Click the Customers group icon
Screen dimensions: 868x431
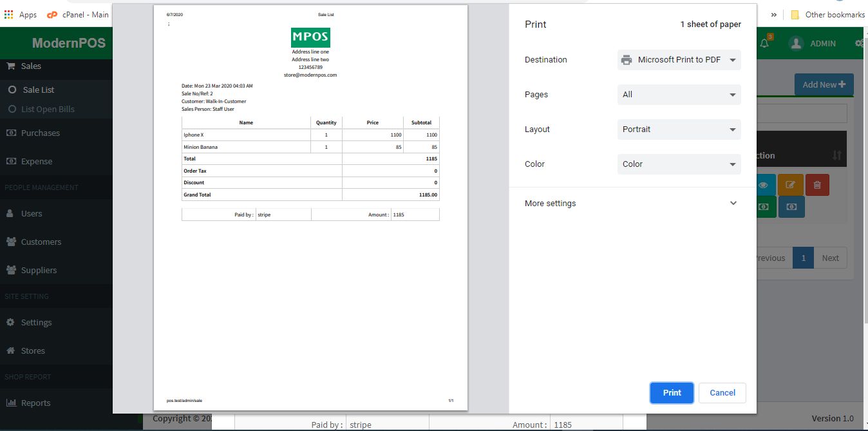pyautogui.click(x=11, y=242)
